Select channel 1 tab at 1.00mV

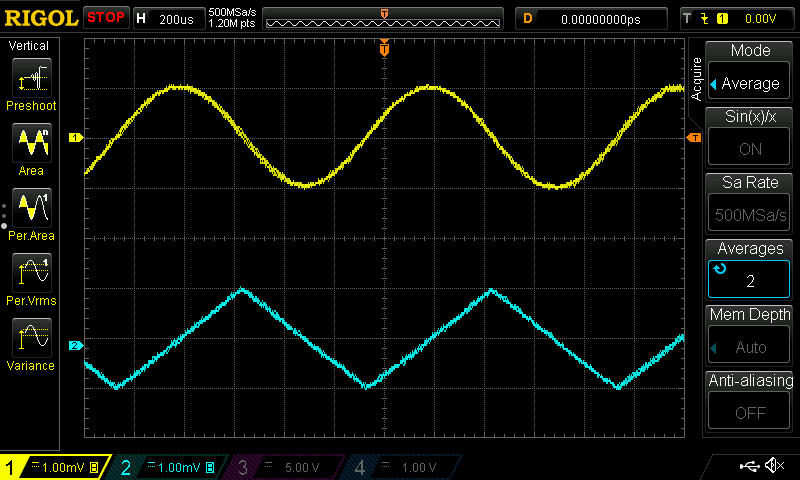tap(55, 467)
